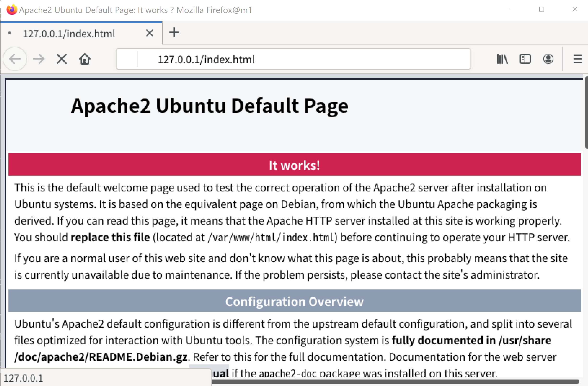Screen dimensions: 588x386
Task: Click the horizontal scrollbar at page bottom
Action: (395, 381)
